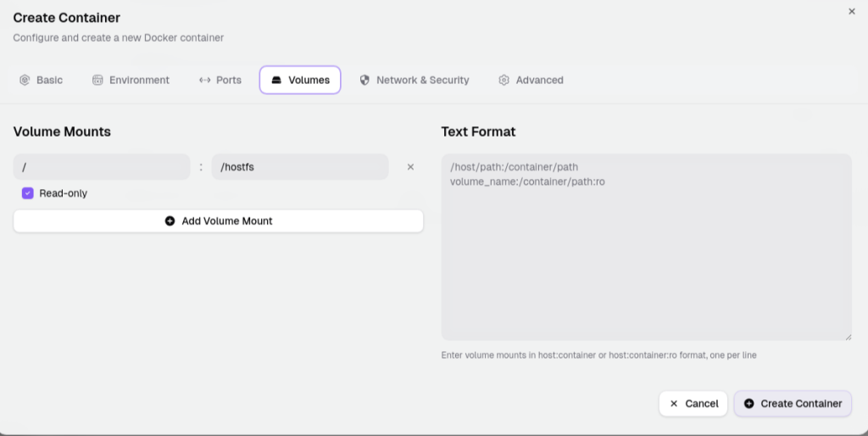Screen dimensions: 868x436
Task: Select the Volumes tab
Action: tap(300, 80)
